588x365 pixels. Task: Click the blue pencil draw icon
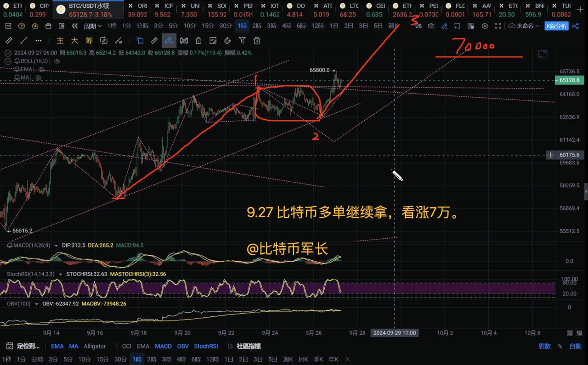point(445,26)
